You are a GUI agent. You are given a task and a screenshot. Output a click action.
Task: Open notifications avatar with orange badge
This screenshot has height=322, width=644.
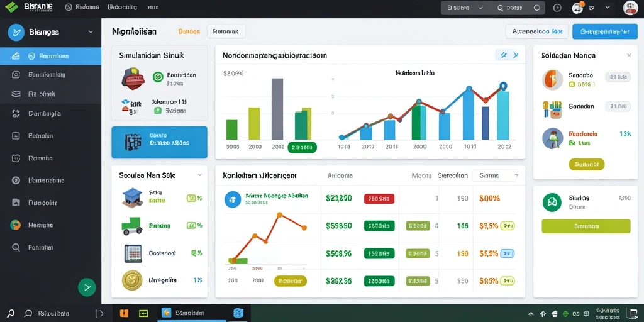click(577, 8)
